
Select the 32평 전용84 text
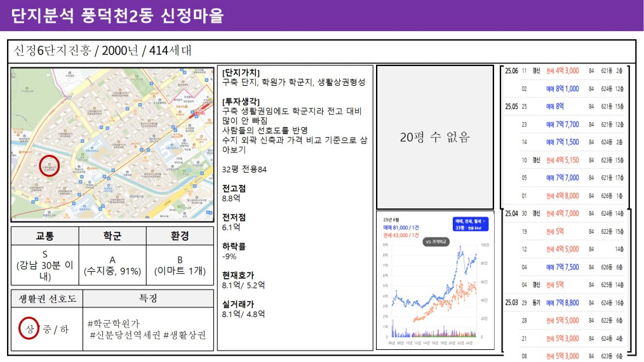245,169
